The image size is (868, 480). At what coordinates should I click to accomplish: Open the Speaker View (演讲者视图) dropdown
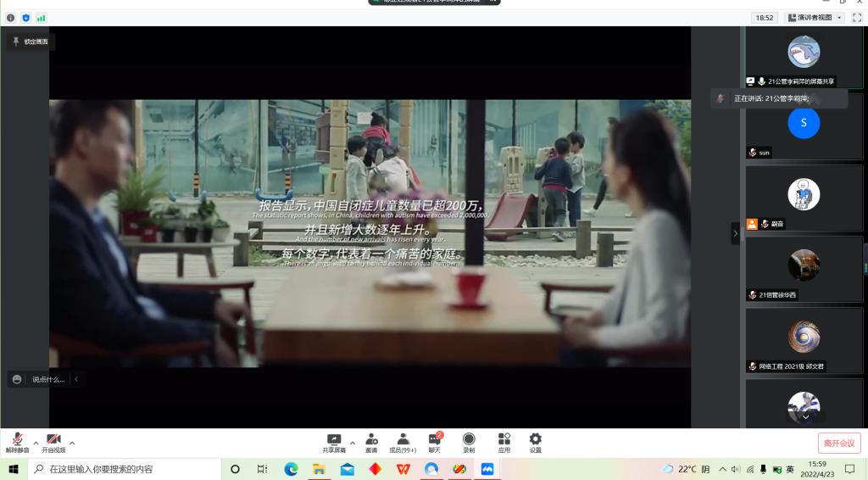(x=815, y=18)
